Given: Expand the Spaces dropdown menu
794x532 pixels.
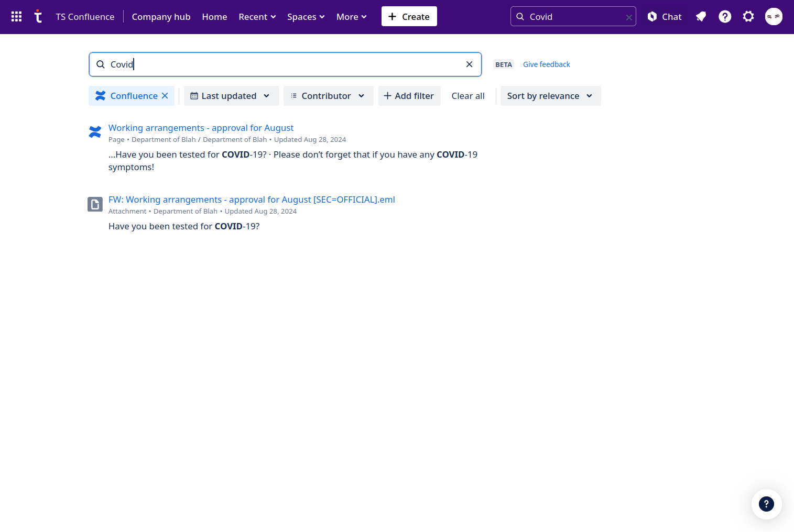Looking at the screenshot, I should click(306, 17).
